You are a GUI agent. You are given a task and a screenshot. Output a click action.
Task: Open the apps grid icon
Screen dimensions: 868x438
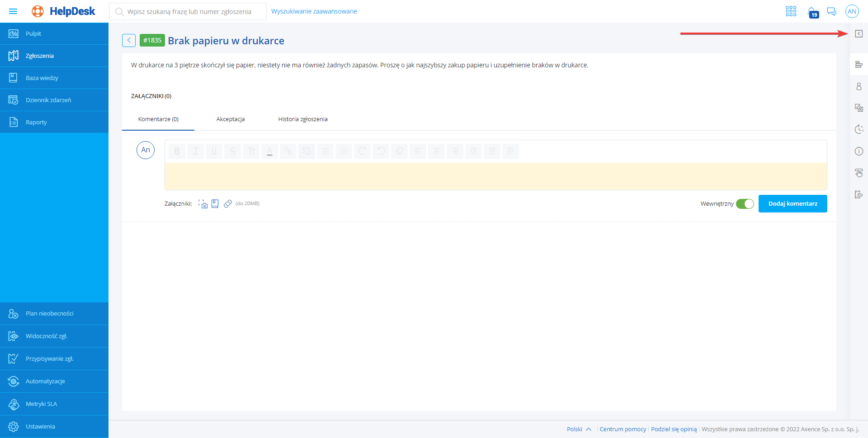[791, 11]
